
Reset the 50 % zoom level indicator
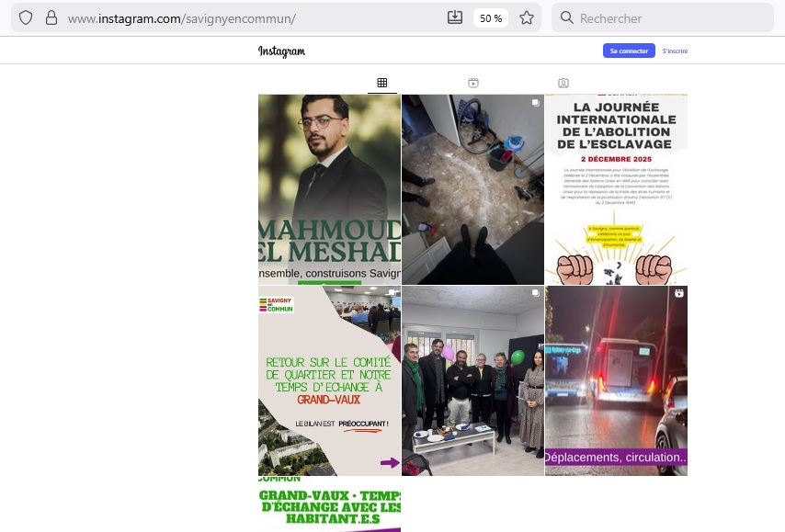[491, 17]
